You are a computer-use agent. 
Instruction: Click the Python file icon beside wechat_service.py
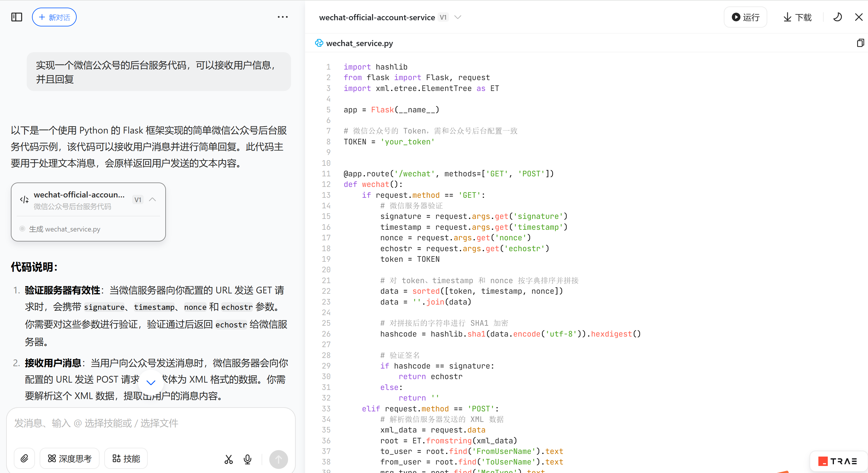point(319,43)
